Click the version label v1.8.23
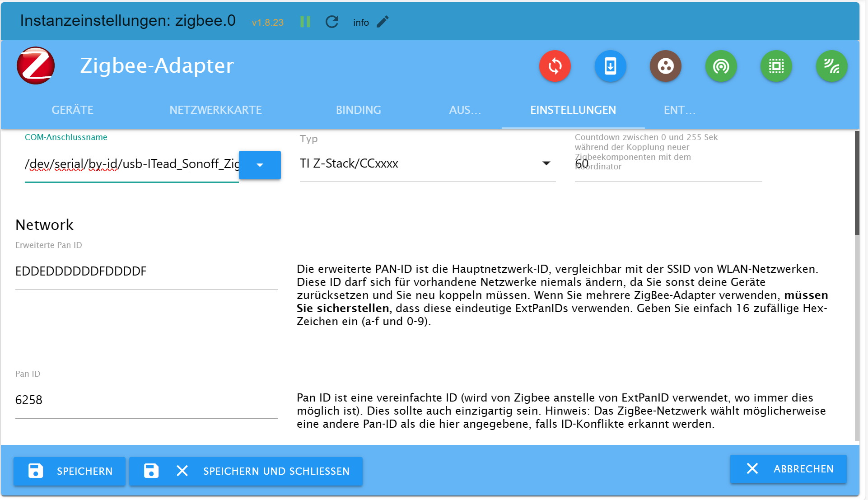The image size is (868, 500). 268,23
